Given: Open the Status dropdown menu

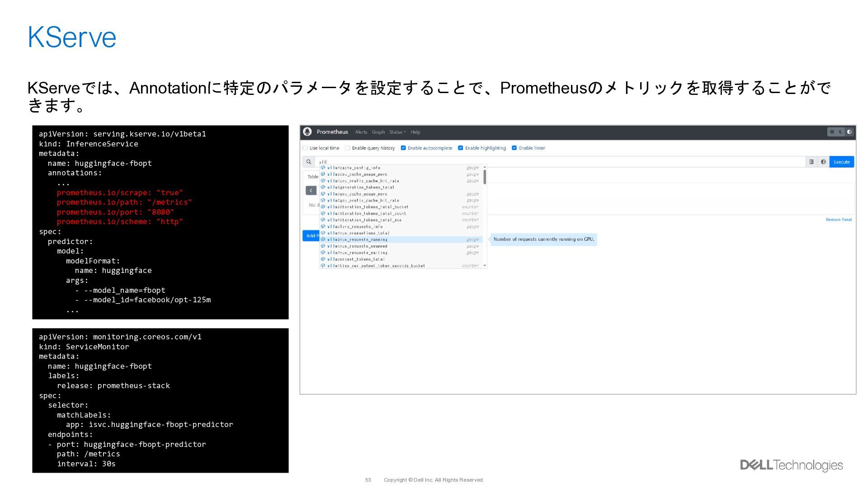Looking at the screenshot, I should [x=397, y=132].
